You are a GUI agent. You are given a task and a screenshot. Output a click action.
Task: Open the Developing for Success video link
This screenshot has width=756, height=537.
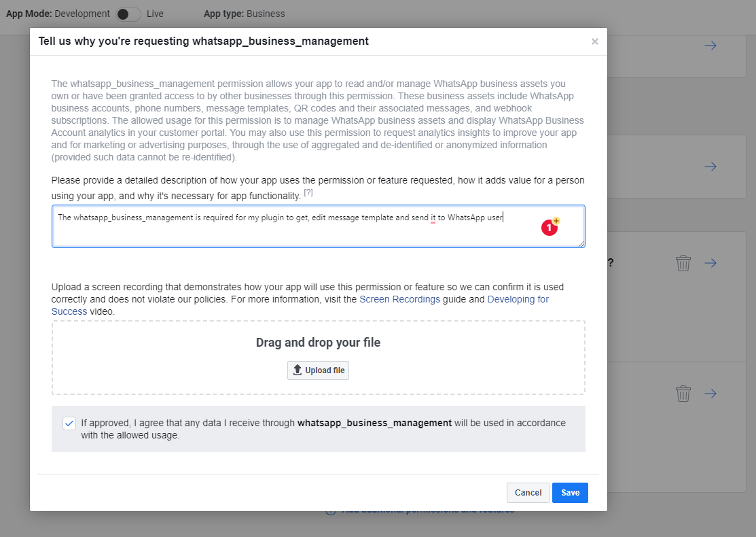click(300, 305)
